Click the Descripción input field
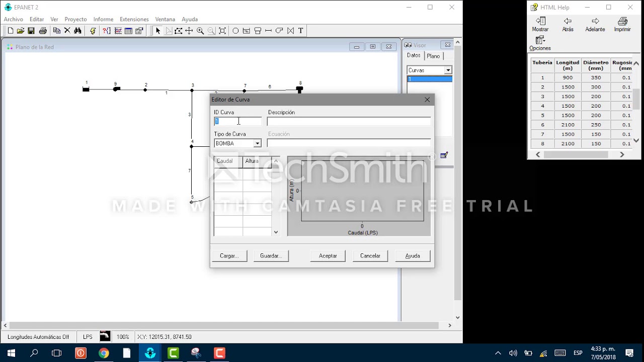 coord(349,121)
